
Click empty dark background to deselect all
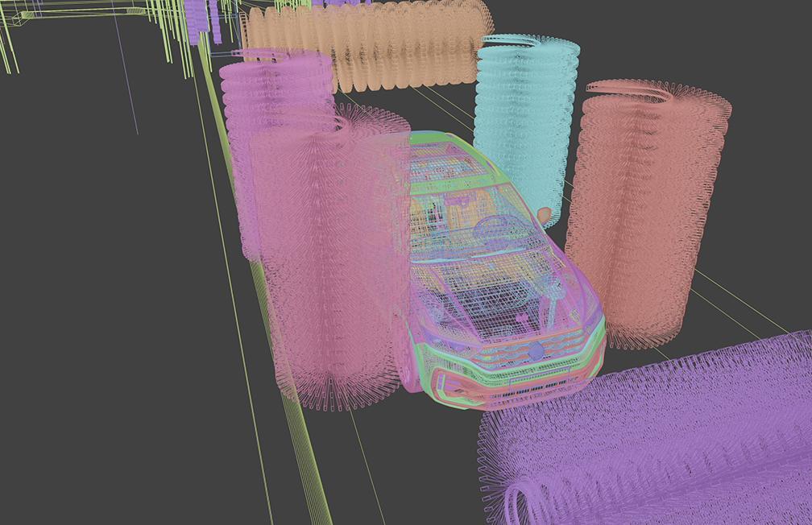click(97, 322)
